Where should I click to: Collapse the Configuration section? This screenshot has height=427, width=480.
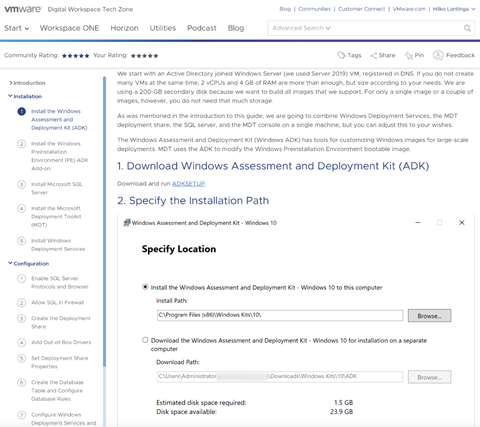point(29,264)
